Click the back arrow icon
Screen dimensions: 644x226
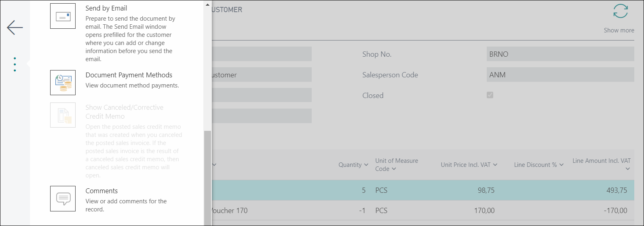[x=15, y=28]
